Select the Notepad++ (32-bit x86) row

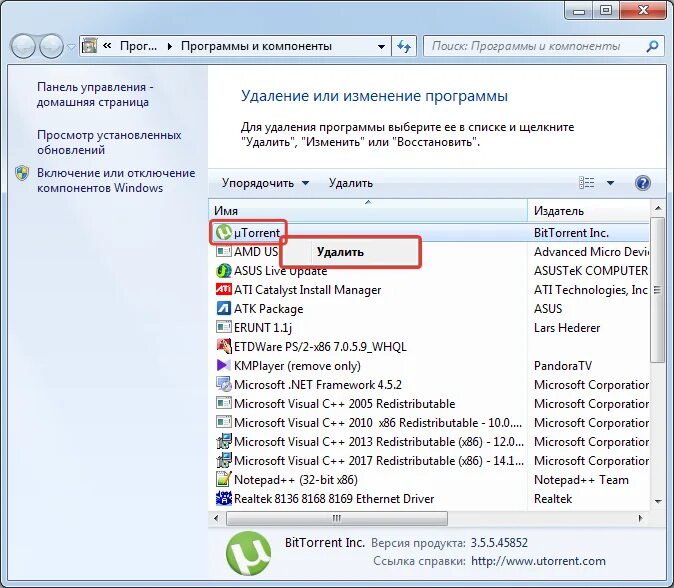429,480
